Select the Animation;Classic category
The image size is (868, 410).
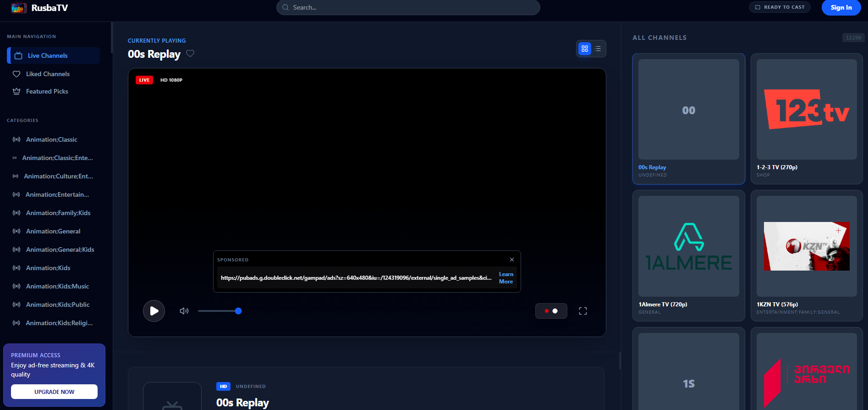(54, 139)
